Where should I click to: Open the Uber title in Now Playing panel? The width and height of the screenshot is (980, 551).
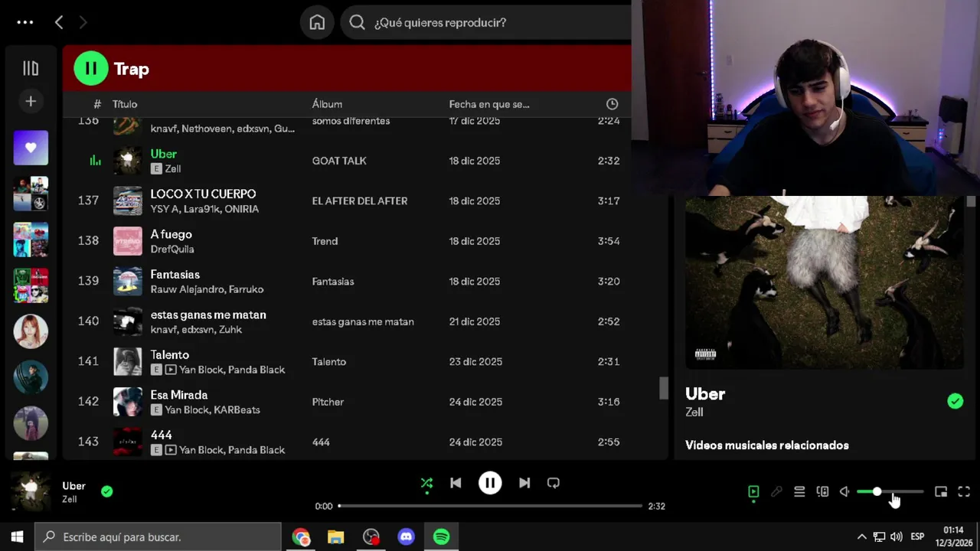click(x=705, y=394)
